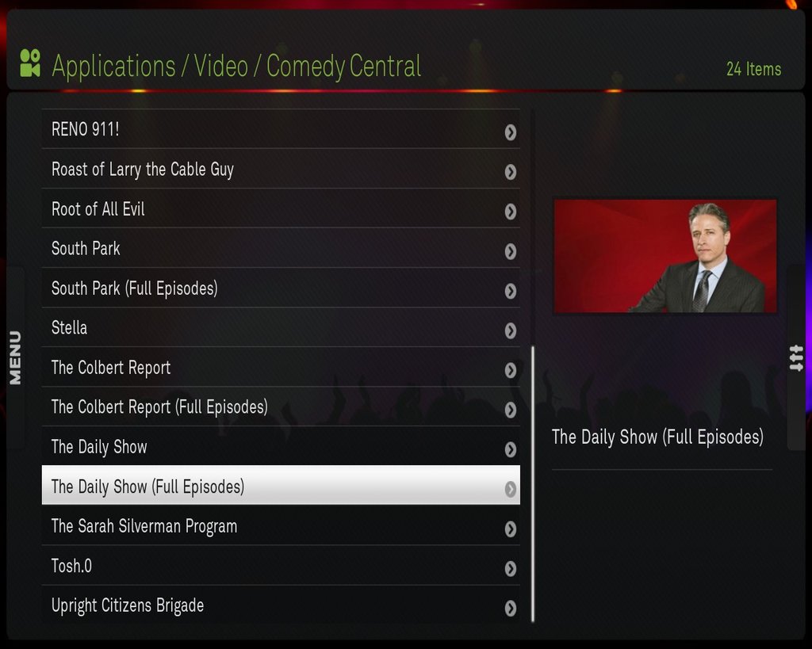Click the arrow next to Stella
Image resolution: width=812 pixels, height=649 pixels.
511,330
